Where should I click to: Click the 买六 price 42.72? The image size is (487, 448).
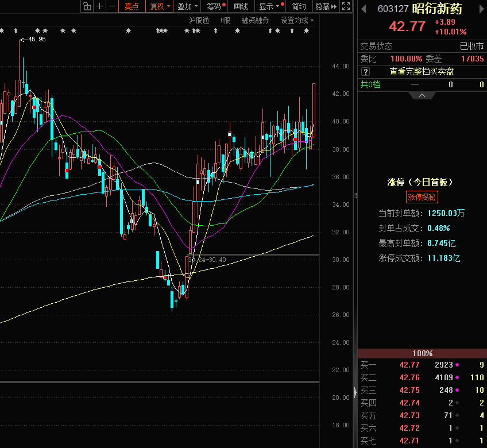click(409, 428)
